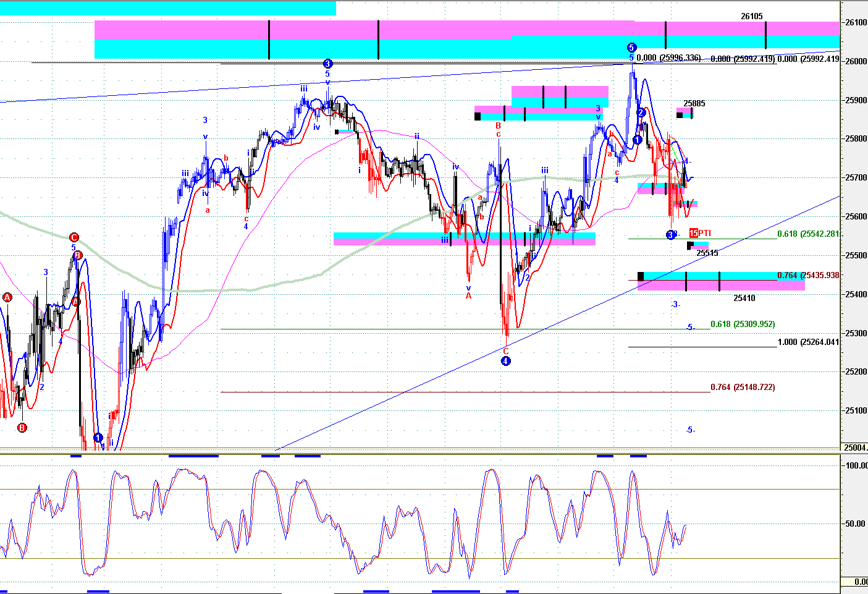Click the 50.00 oscillator axis label

856,524
